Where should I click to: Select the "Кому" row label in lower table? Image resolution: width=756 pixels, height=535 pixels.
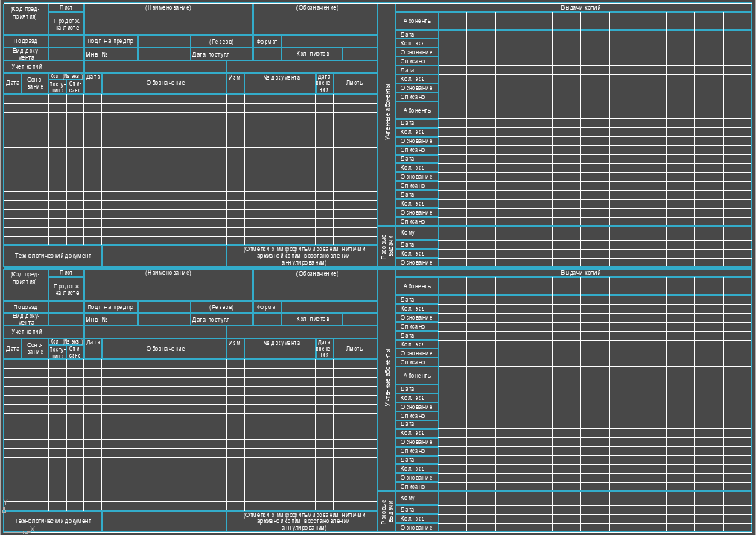(x=407, y=498)
